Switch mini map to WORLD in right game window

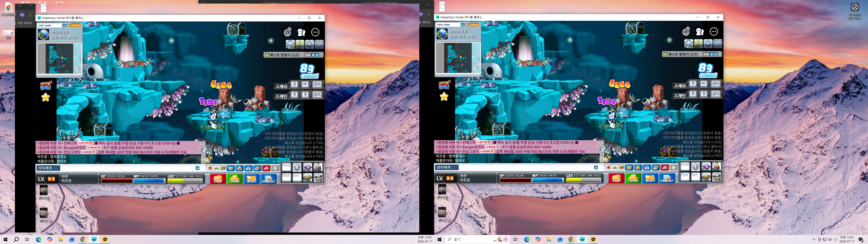pyautogui.click(x=474, y=25)
